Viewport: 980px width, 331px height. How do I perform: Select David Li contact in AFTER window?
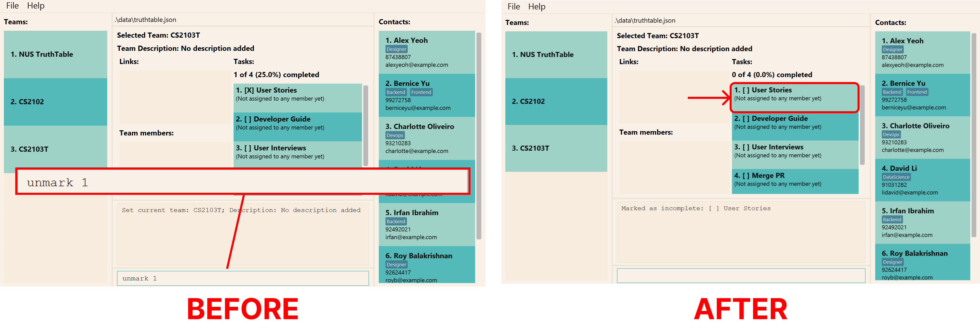pyautogui.click(x=923, y=180)
